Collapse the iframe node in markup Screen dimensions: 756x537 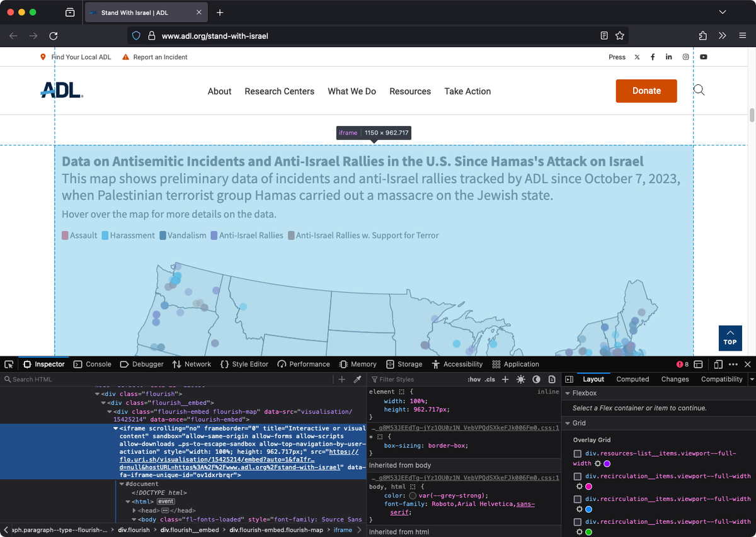point(115,428)
